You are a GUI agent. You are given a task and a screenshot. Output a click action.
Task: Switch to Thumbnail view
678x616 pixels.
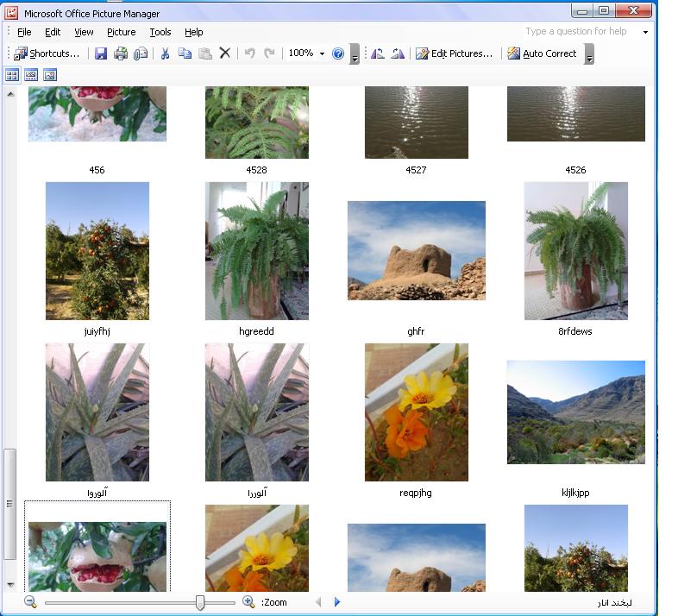point(12,75)
